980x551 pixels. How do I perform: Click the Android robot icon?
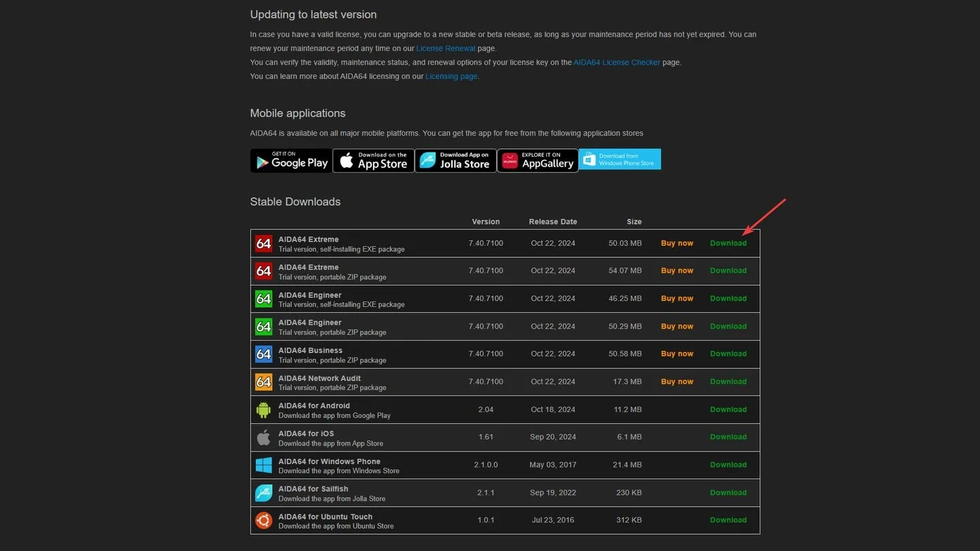pos(263,410)
